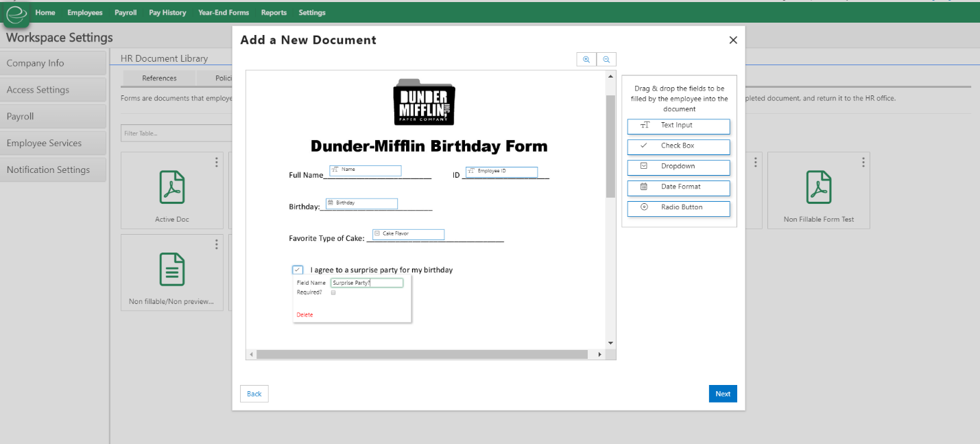Open the Active Doc PDF icon
The width and height of the screenshot is (980, 444).
[x=172, y=187]
